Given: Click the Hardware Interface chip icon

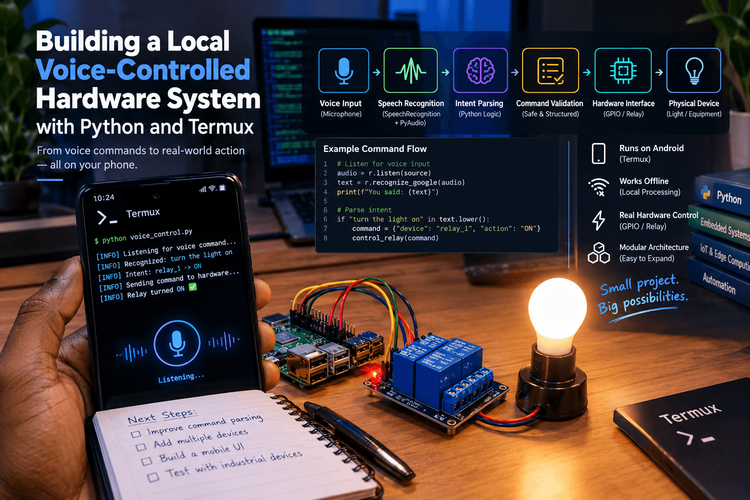Looking at the screenshot, I should (x=623, y=70).
